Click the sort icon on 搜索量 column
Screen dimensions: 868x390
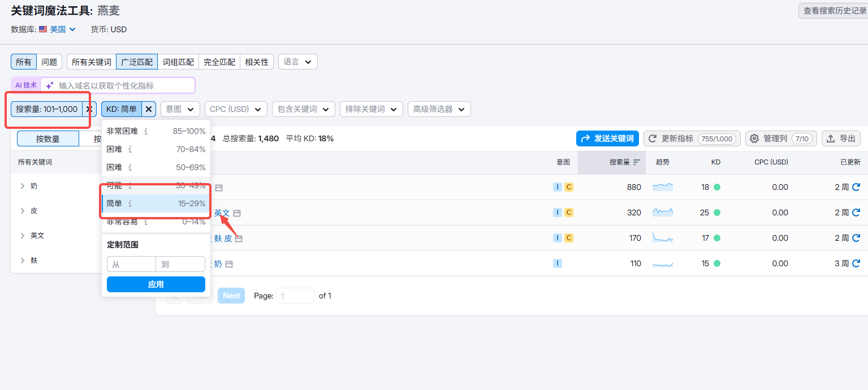[636, 162]
